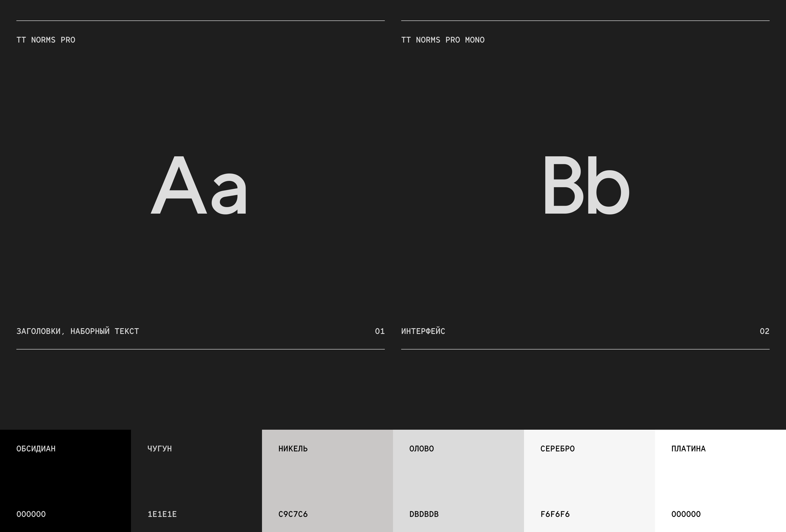
Task: Click hex code F6F6F6
Action: [x=555, y=514]
